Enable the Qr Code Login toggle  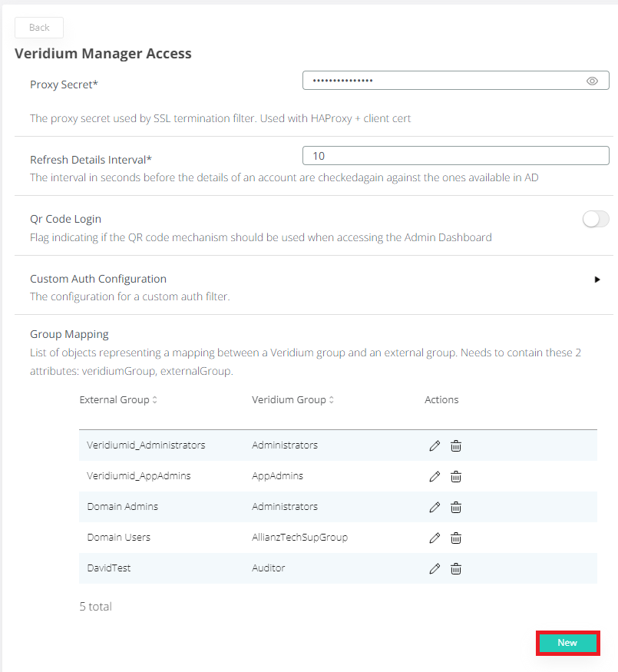[x=596, y=220]
